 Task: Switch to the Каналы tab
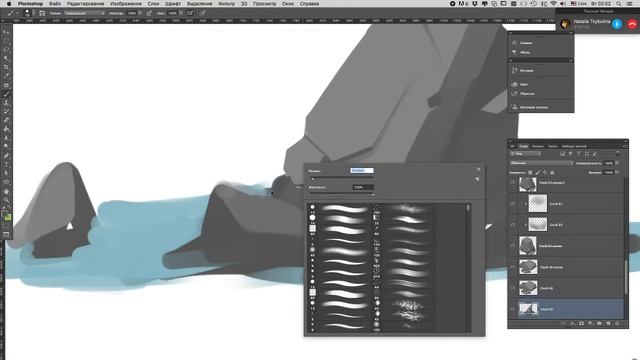538,146
